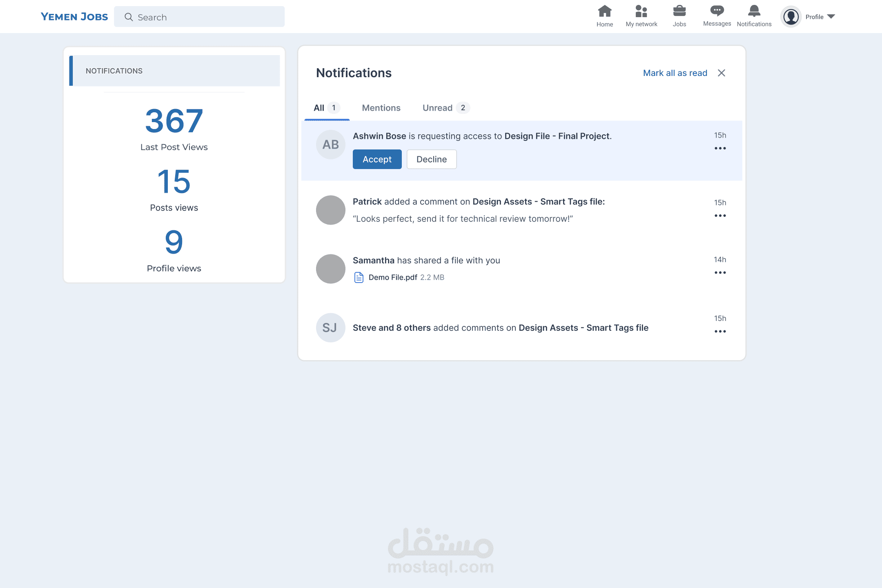Expand the Profile dropdown arrow

point(831,17)
